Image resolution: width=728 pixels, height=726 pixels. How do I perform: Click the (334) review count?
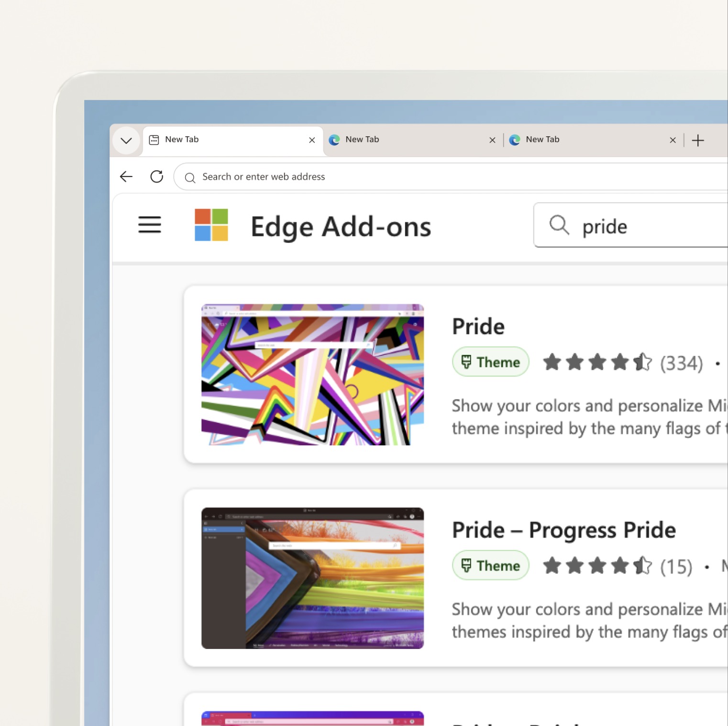tap(682, 363)
